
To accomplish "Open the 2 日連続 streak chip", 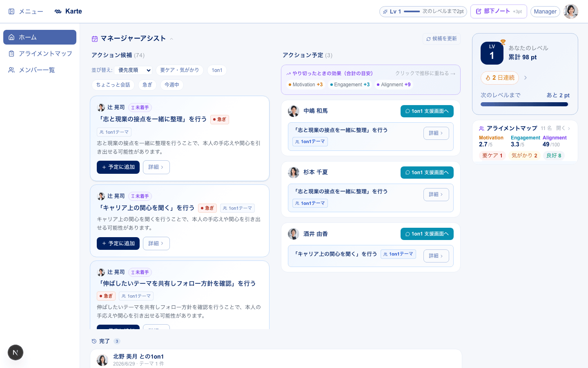I will (500, 78).
